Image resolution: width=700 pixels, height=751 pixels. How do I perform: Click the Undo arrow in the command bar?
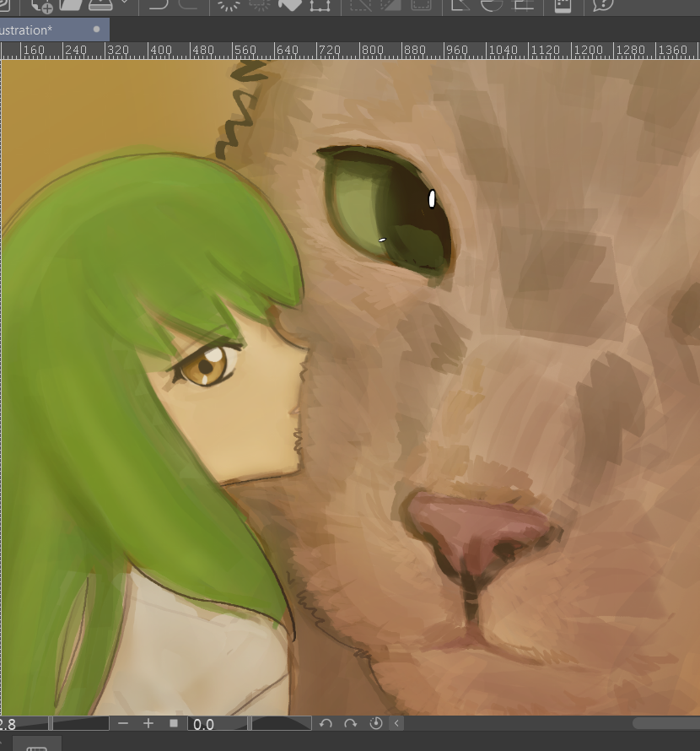tap(158, 4)
